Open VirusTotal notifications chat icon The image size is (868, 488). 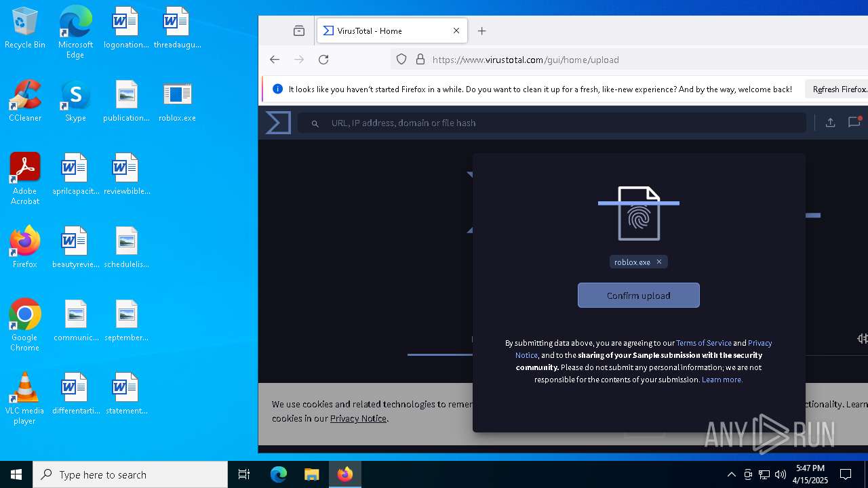[854, 122]
